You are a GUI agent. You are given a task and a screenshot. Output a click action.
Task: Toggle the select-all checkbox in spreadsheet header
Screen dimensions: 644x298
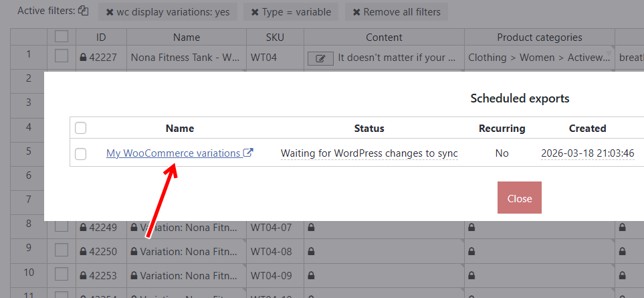point(62,37)
